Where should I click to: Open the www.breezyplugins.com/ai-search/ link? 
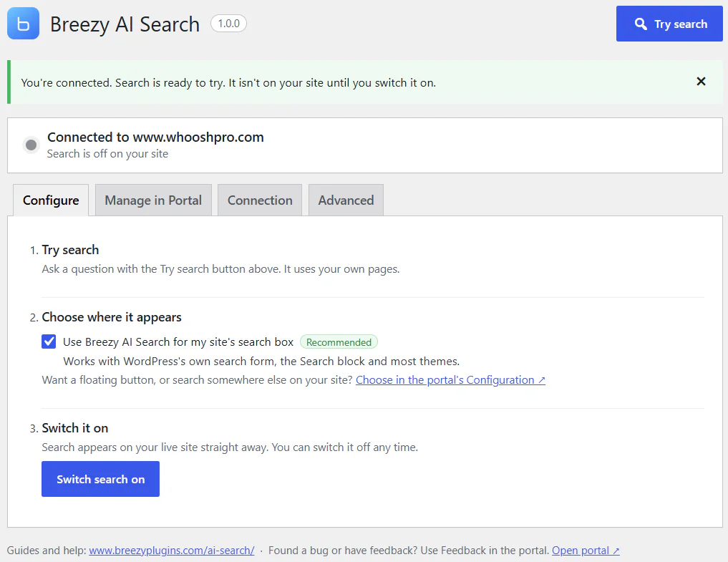point(172,551)
